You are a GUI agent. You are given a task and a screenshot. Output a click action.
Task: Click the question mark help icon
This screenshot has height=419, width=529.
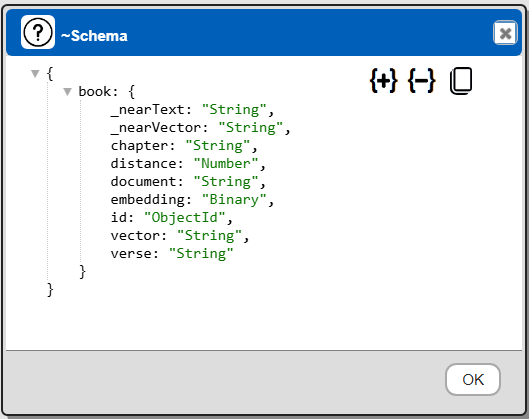point(38,32)
